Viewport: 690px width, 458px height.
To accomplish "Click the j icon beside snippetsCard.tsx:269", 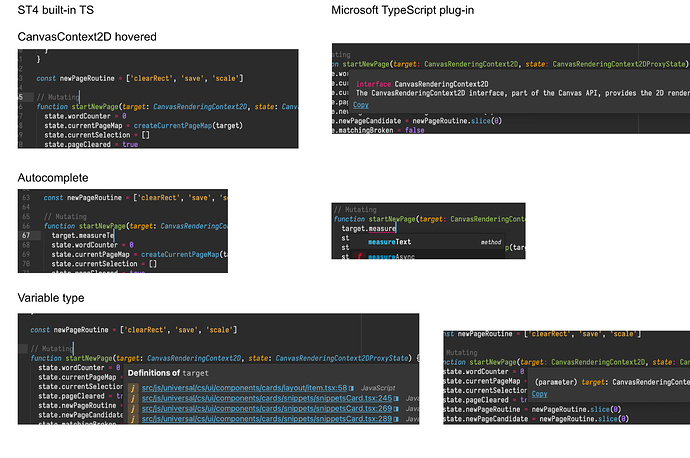I will [133, 409].
